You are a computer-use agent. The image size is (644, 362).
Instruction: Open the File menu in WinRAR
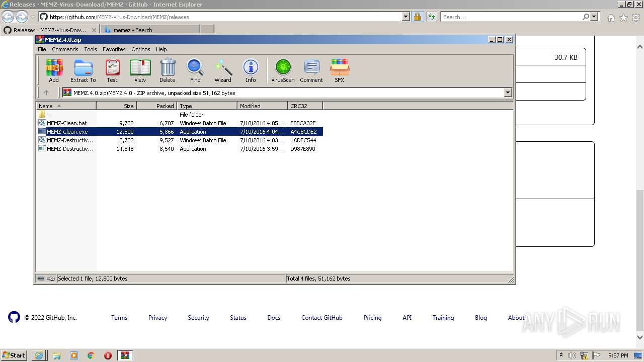click(x=42, y=49)
